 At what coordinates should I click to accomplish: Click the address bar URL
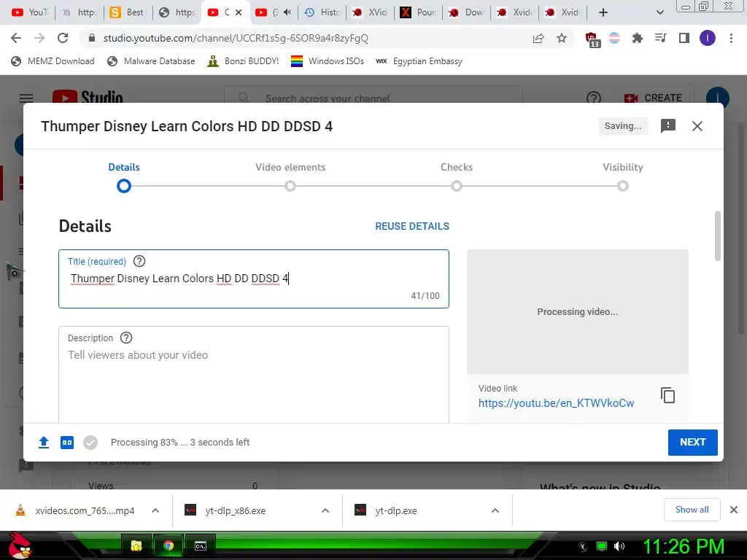[x=236, y=38]
